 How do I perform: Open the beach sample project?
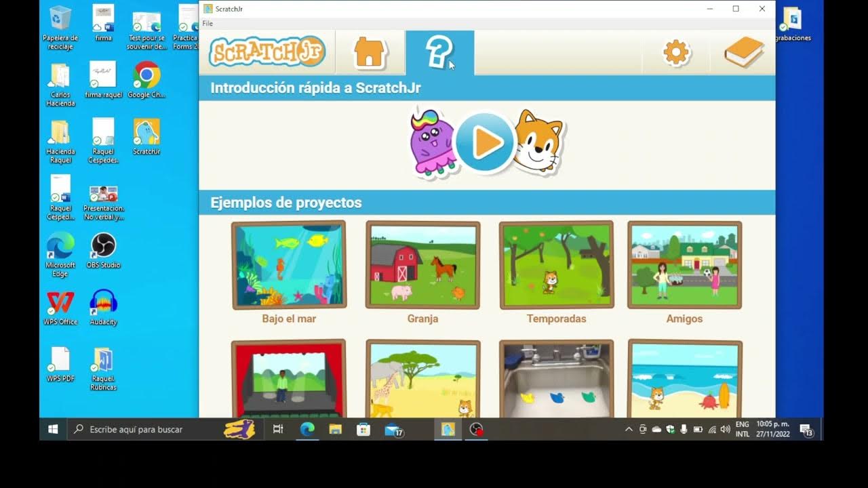click(684, 379)
